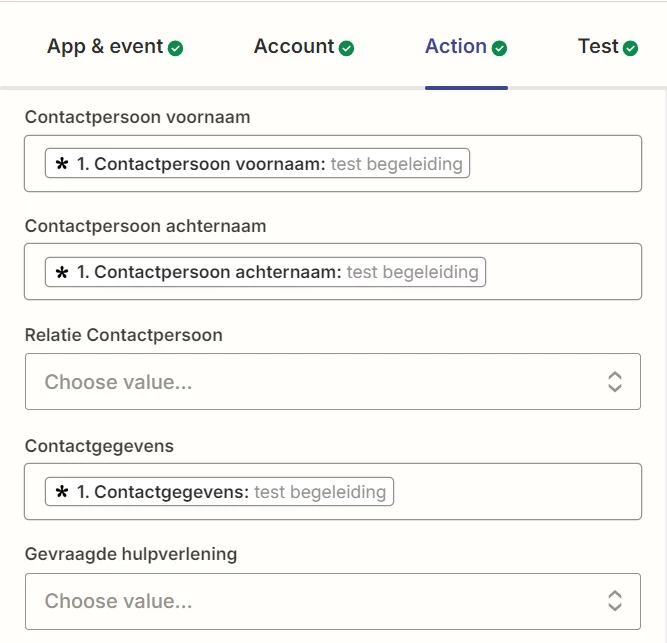This screenshot has width=667, height=643.
Task: Switch to the Account tab
Action: [x=294, y=47]
